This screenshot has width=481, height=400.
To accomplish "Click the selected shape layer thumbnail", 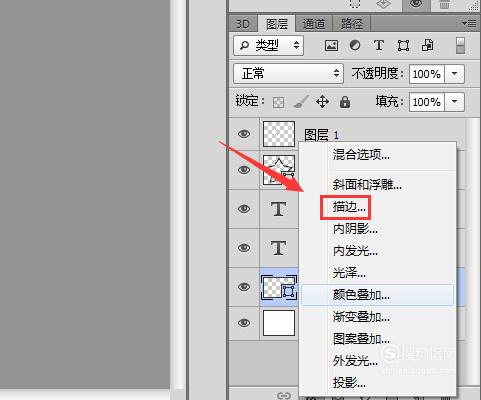I will tap(279, 287).
